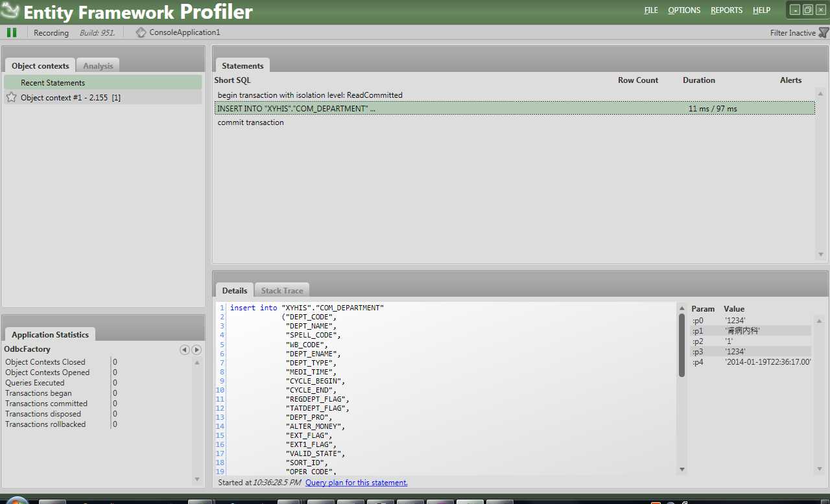Click the "DEPT_NAME" line in SQL
This screenshot has width=830, height=504.
point(313,326)
